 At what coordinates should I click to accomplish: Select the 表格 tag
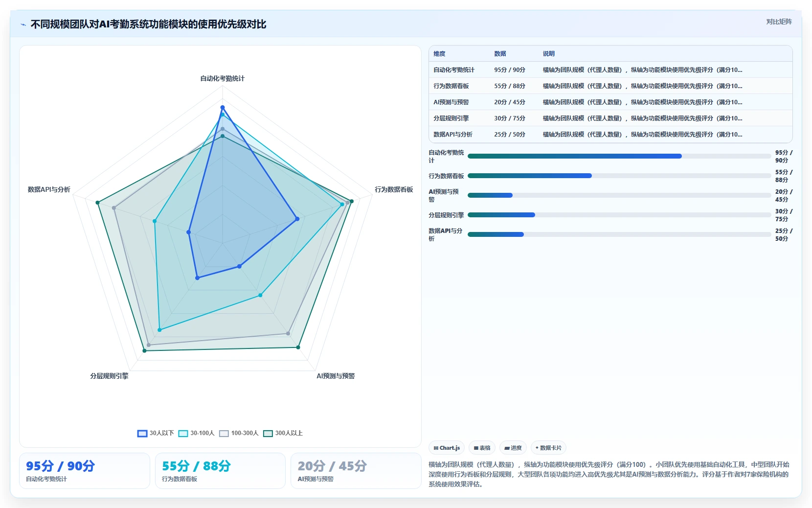tap(482, 448)
